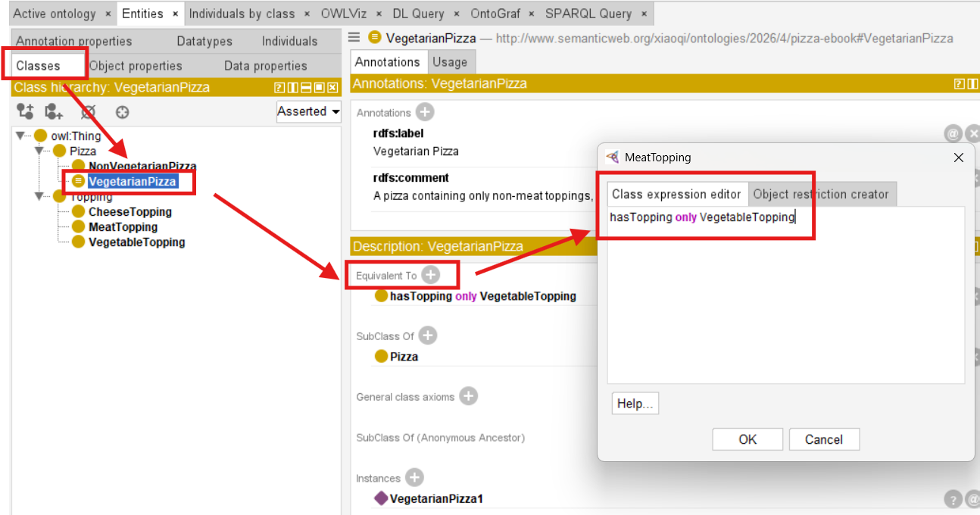This screenshot has height=515, width=980.
Task: Open Annotation properties sub-tab
Action: 74,41
